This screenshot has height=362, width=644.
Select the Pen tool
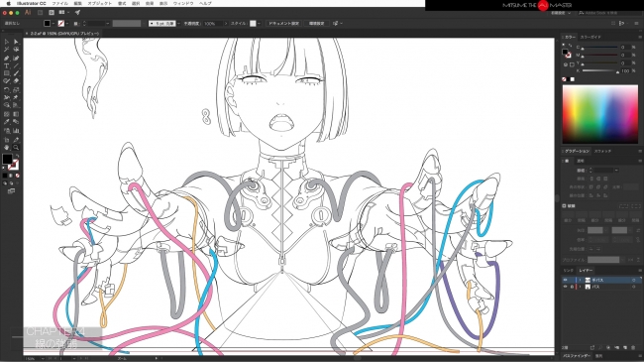tap(7, 58)
